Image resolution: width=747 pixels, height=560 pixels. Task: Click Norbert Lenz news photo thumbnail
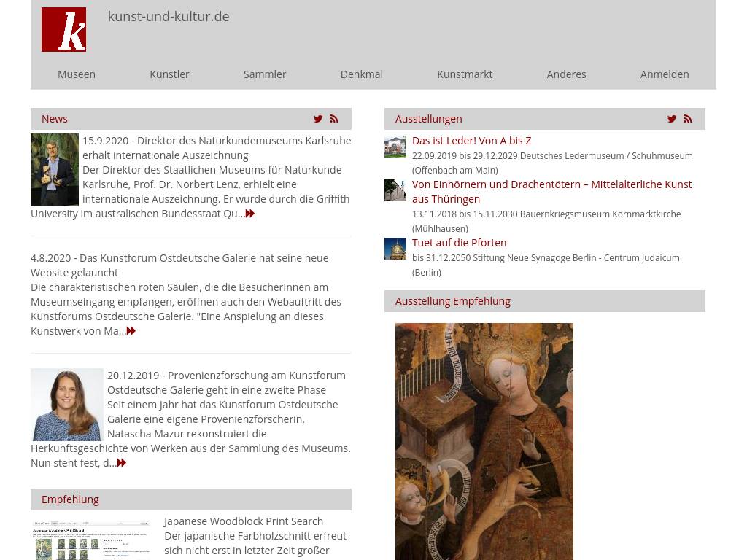(55, 170)
